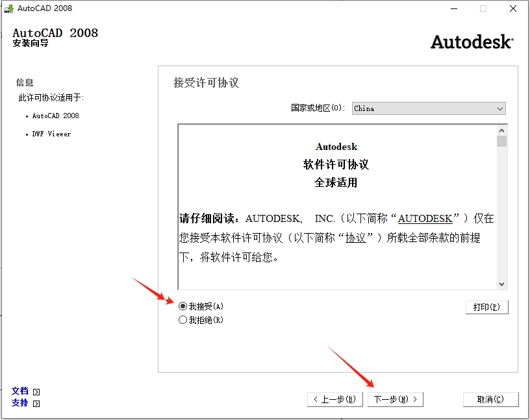The width and height of the screenshot is (530, 420).
Task: Click the arrow icon next to 支持
Action: pyautogui.click(x=36, y=402)
